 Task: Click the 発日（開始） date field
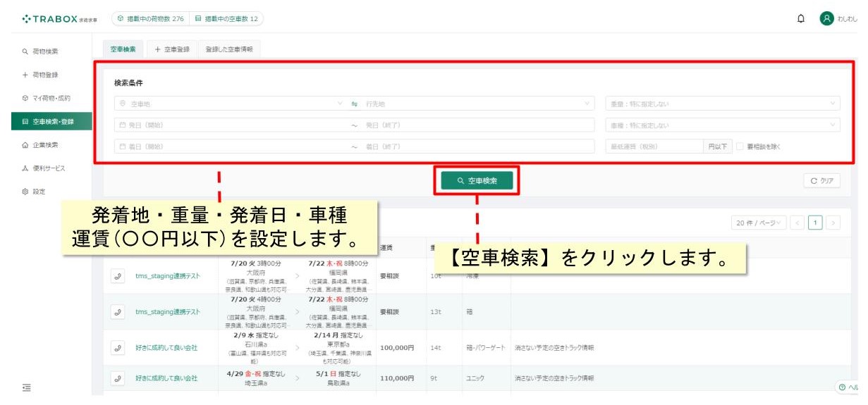[231, 125]
